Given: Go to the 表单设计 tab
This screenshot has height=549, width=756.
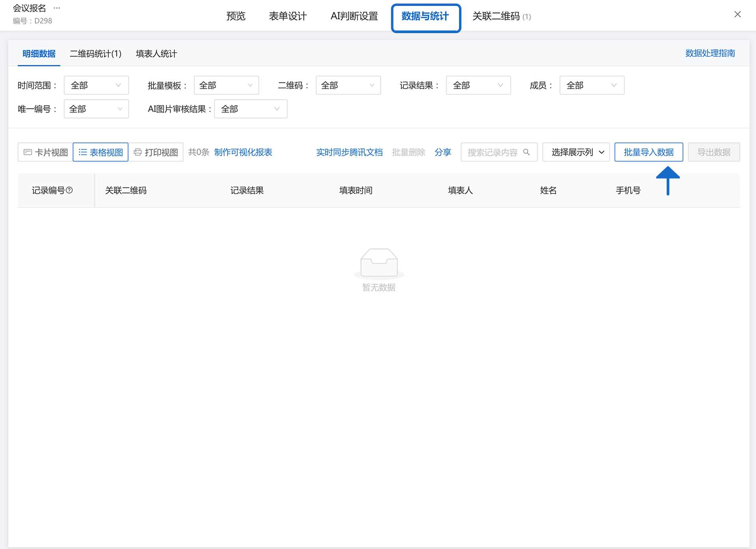Looking at the screenshot, I should pos(287,16).
